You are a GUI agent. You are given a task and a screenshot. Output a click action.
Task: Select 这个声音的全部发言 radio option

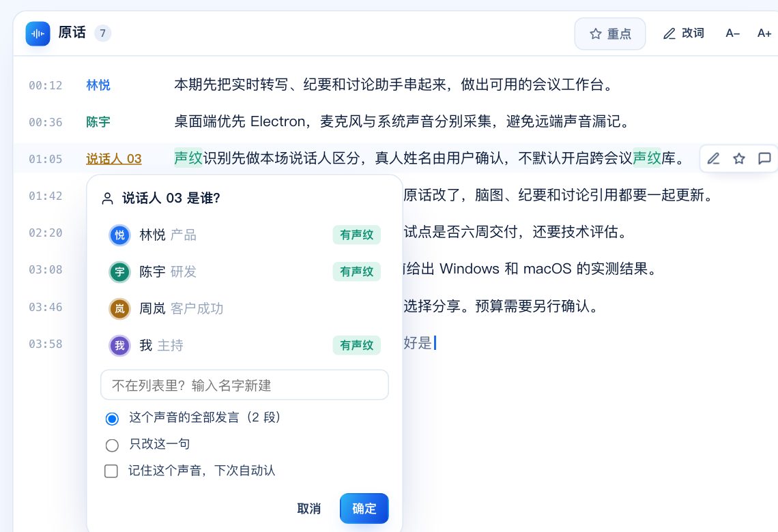pos(112,419)
